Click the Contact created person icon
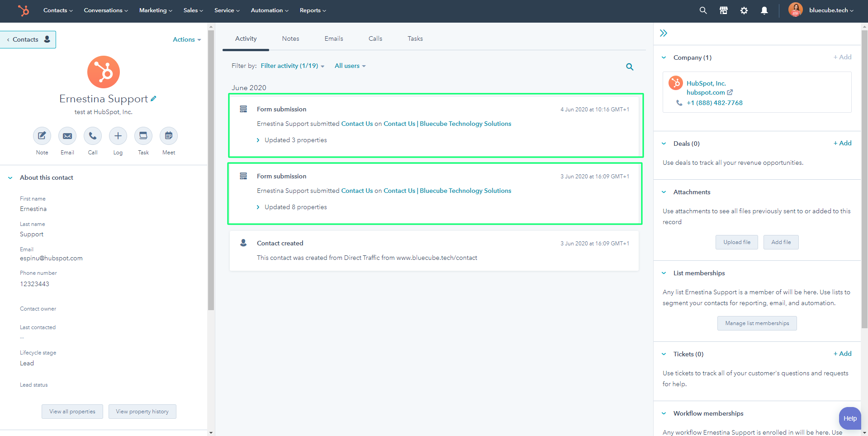Screen dimensions: 868x436 (x=243, y=243)
